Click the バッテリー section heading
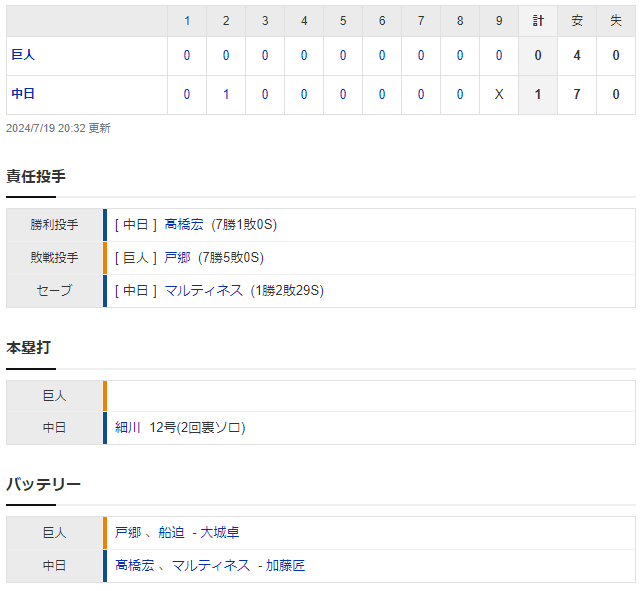The width and height of the screenshot is (640, 591). pyautogui.click(x=43, y=484)
